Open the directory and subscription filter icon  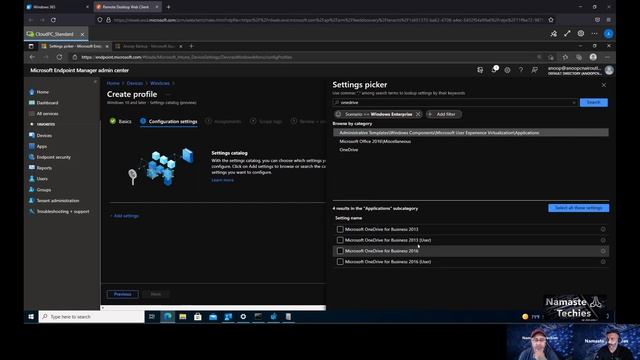pos(480,70)
